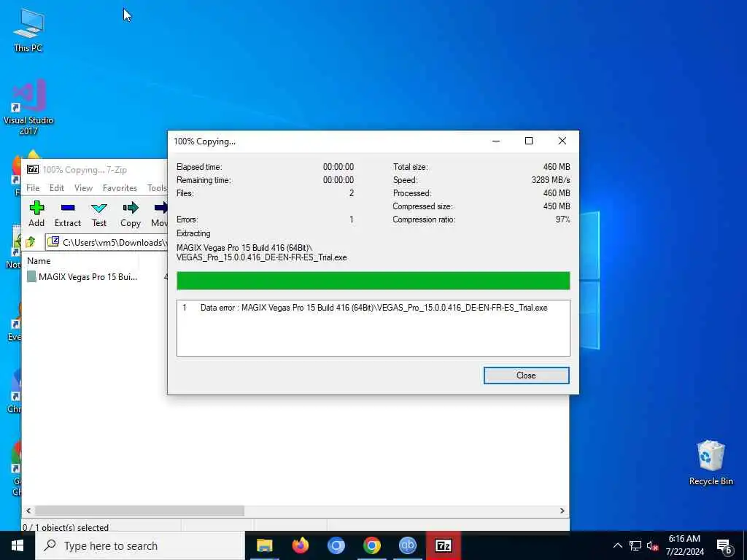The image size is (747, 560).
Task: Click the extracting file name VEGAS_Pro_15.0.0.416
Action: (x=262, y=257)
